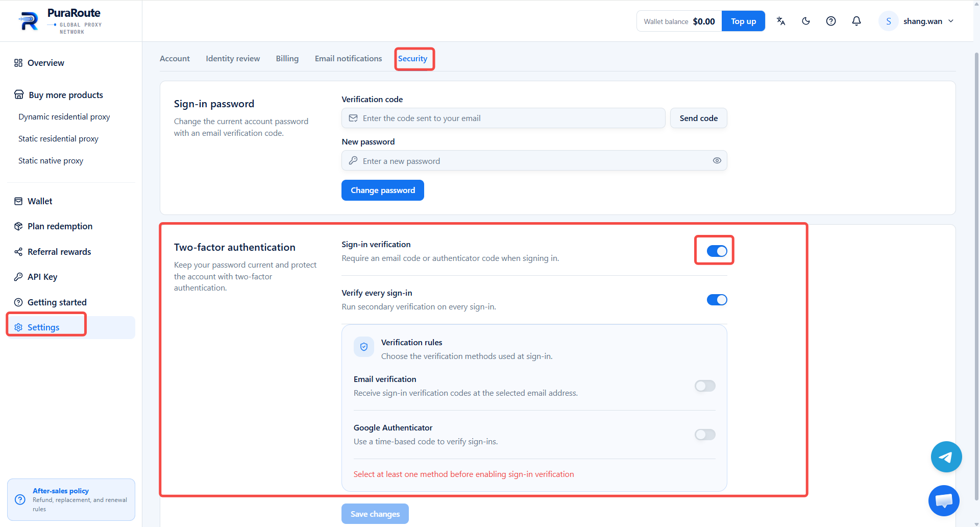Click the New password input field
The width and height of the screenshot is (980, 527).
click(x=534, y=160)
